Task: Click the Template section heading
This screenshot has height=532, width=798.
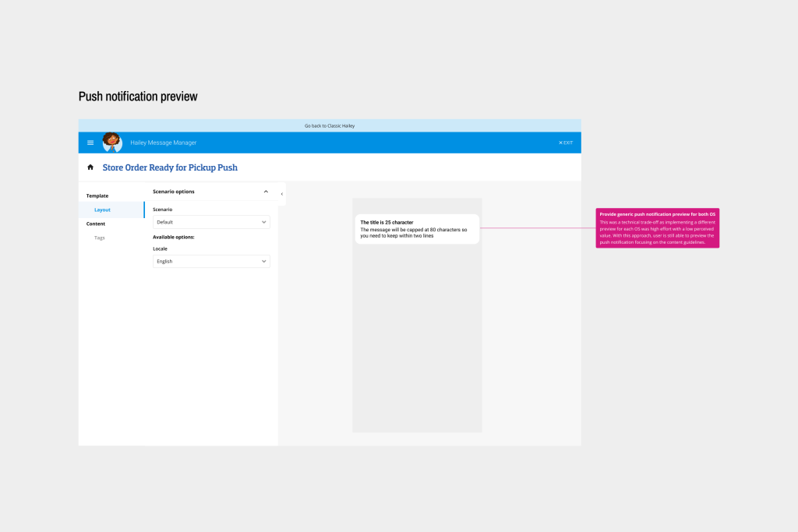Action: (97, 196)
